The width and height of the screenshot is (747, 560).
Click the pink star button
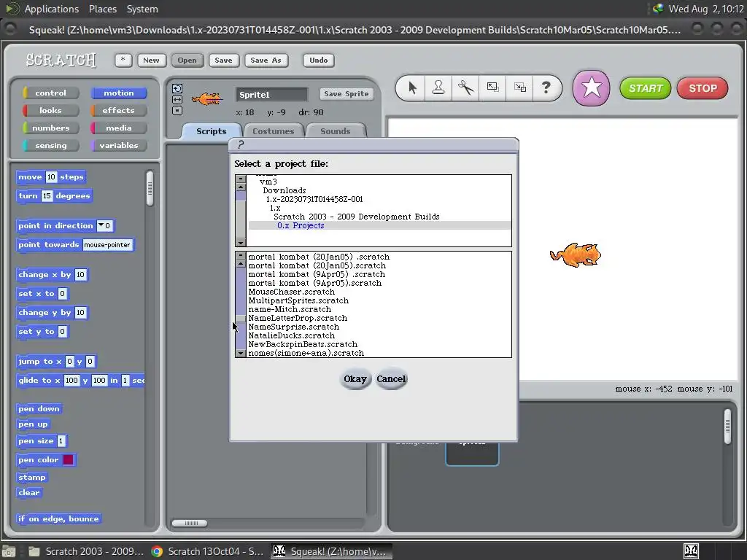[x=591, y=88]
